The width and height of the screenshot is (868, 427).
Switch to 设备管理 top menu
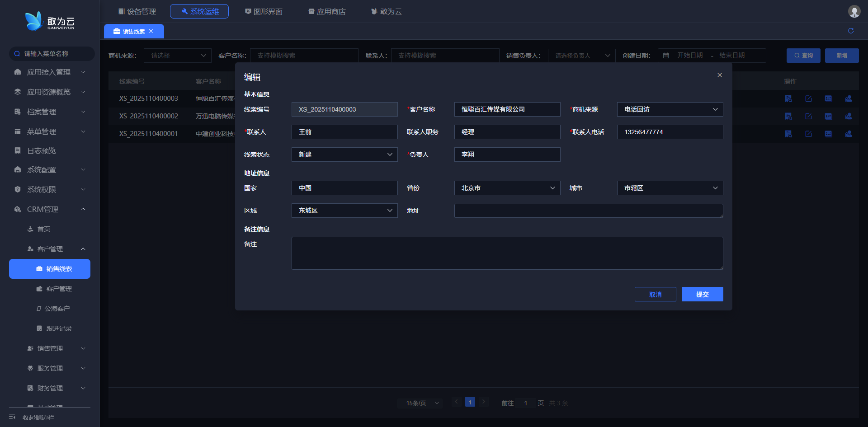click(x=137, y=11)
